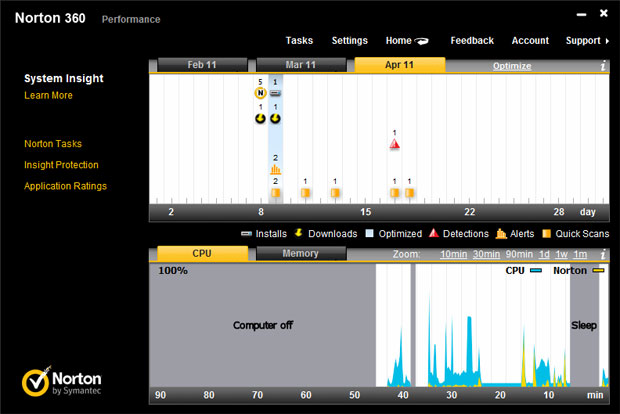Open Norton Tasks link
The image size is (620, 414).
point(53,144)
